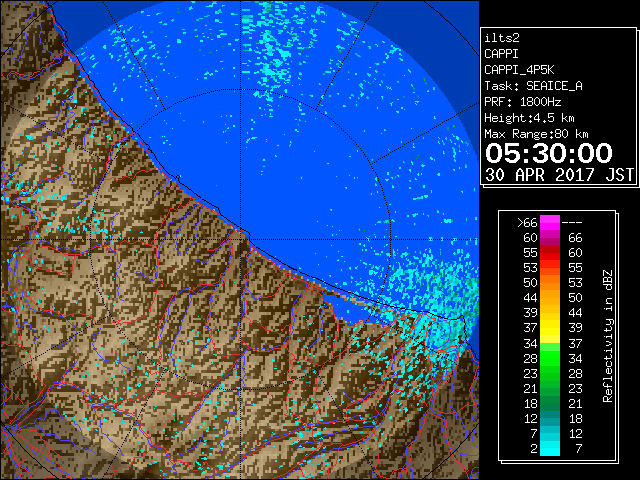Click the 'CAPPI_4P5K' product label
This screenshot has width=640, height=480.
click(519, 70)
